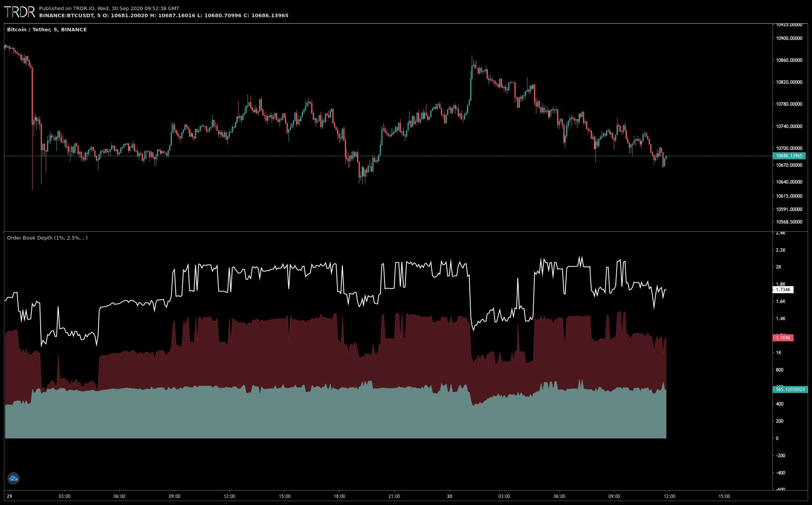Click the teal 565.12030029 value label
This screenshot has width=812, height=505.
790,389
